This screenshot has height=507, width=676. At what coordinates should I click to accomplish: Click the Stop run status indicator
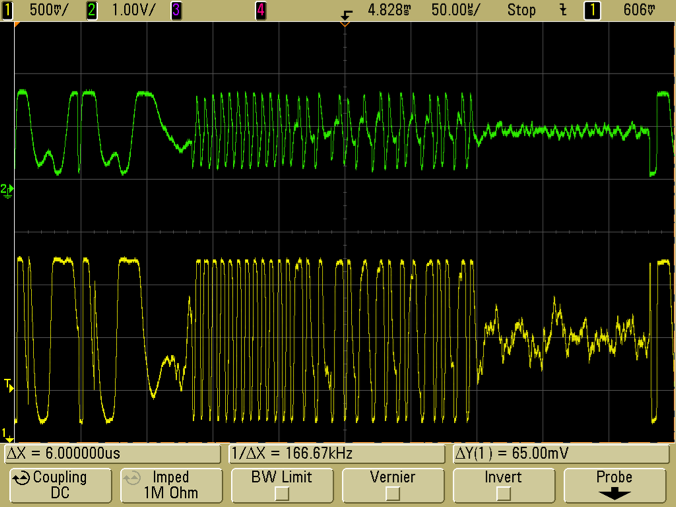521,10
